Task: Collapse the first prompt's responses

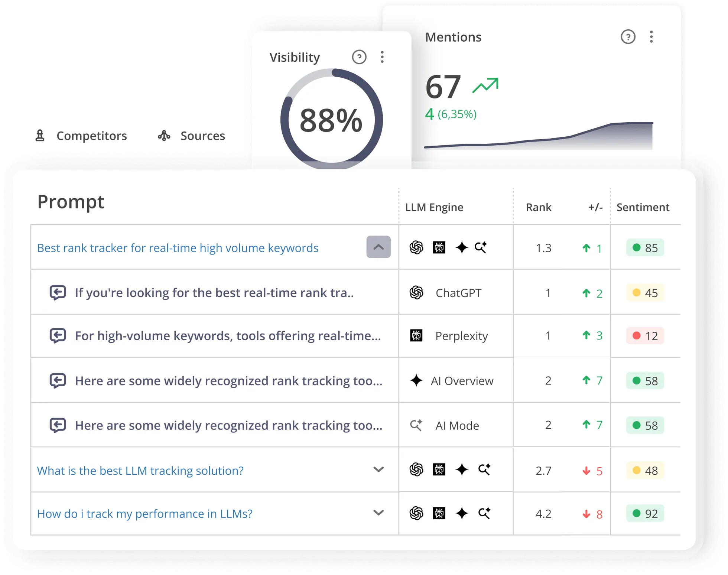Action: click(378, 247)
